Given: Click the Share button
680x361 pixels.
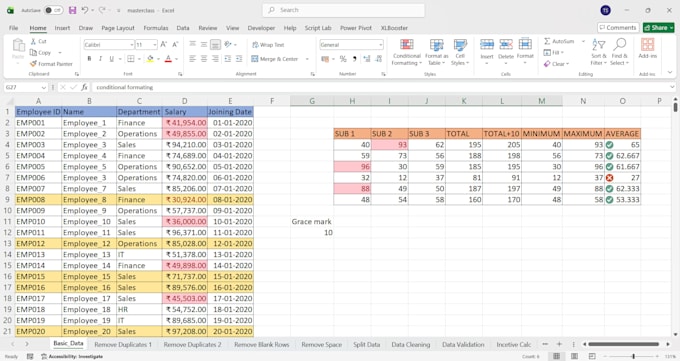Looking at the screenshot, I should pyautogui.click(x=658, y=28).
